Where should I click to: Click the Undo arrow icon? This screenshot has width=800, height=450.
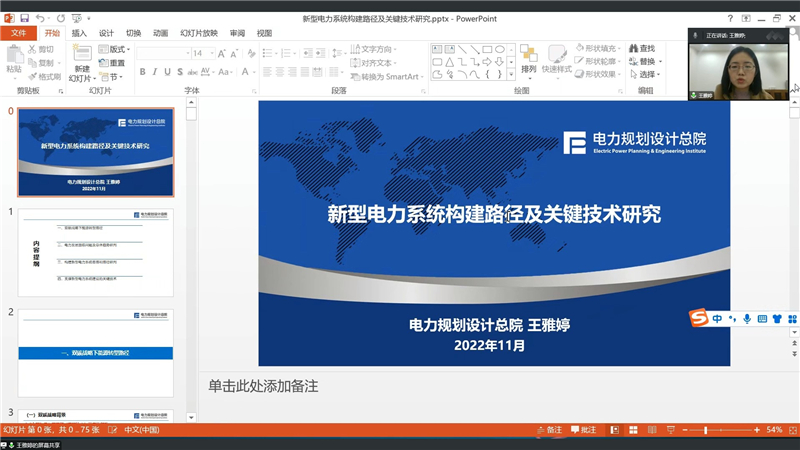coord(40,18)
